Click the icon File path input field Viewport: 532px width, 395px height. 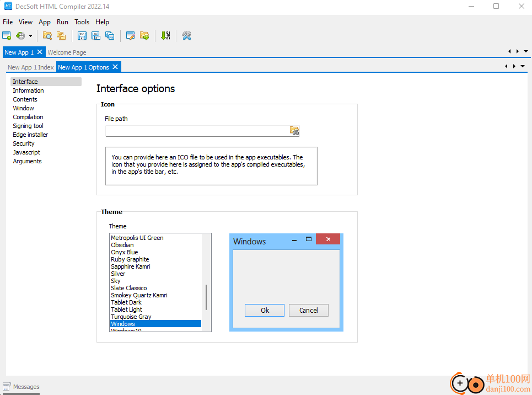[197, 131]
